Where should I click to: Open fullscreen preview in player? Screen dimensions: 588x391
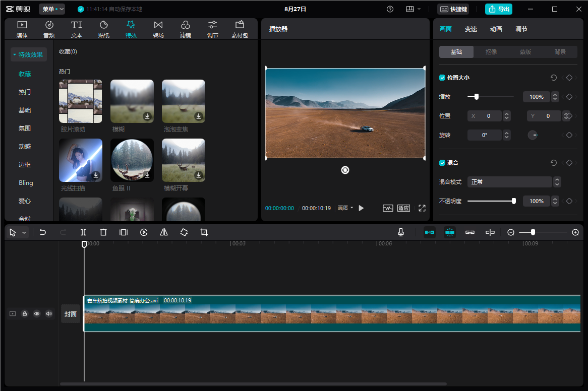click(x=422, y=208)
